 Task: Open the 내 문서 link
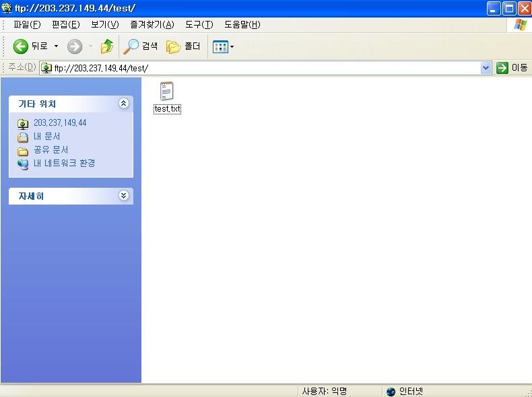(47, 137)
